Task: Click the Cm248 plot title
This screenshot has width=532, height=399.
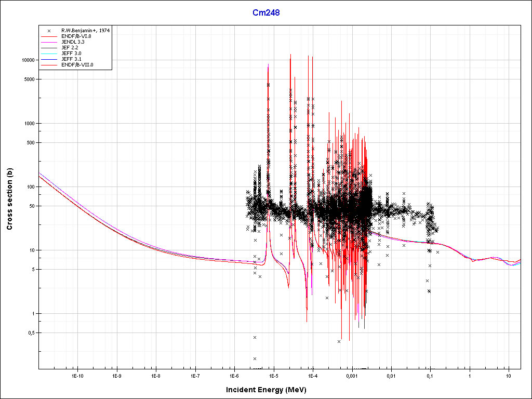Action: (266, 13)
